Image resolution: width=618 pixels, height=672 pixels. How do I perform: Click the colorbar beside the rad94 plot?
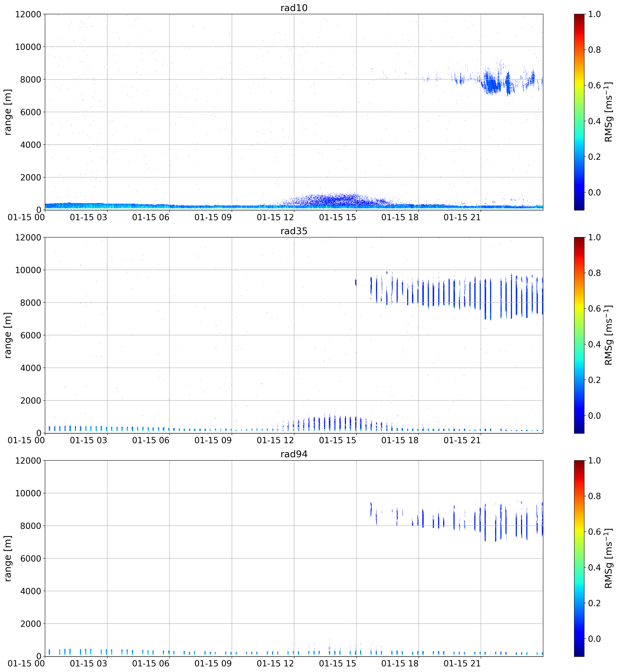click(579, 558)
